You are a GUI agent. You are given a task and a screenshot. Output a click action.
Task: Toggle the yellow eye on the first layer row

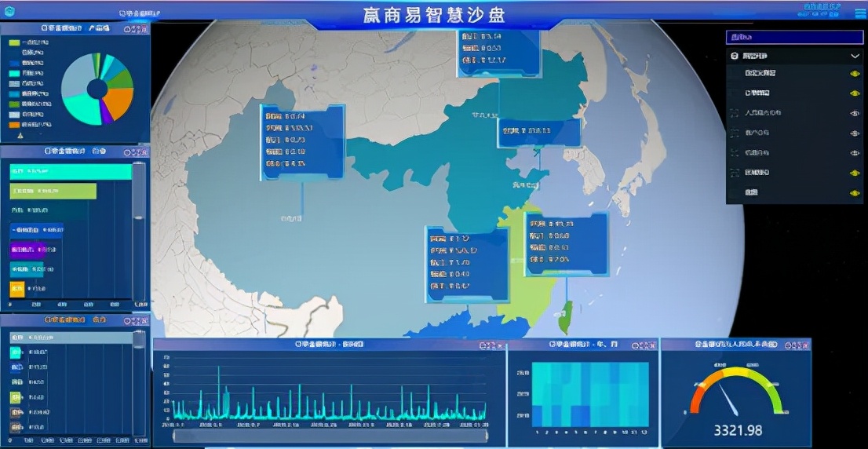coord(855,73)
